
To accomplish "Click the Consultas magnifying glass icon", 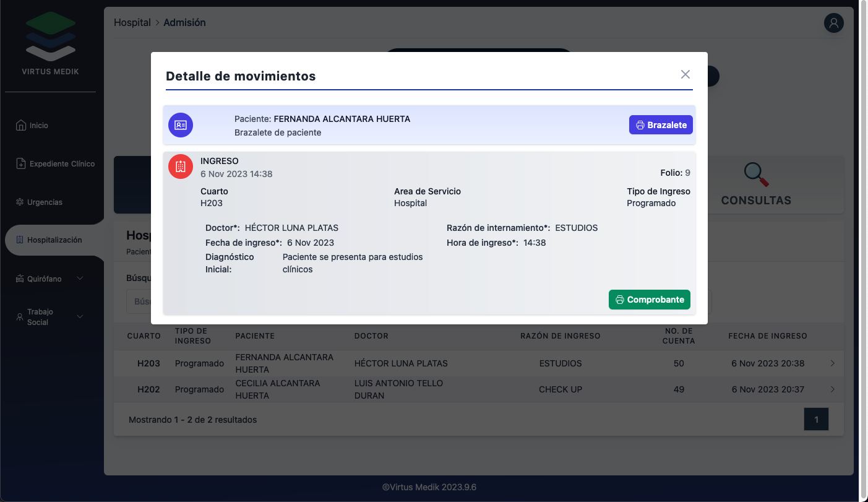I will pyautogui.click(x=755, y=175).
